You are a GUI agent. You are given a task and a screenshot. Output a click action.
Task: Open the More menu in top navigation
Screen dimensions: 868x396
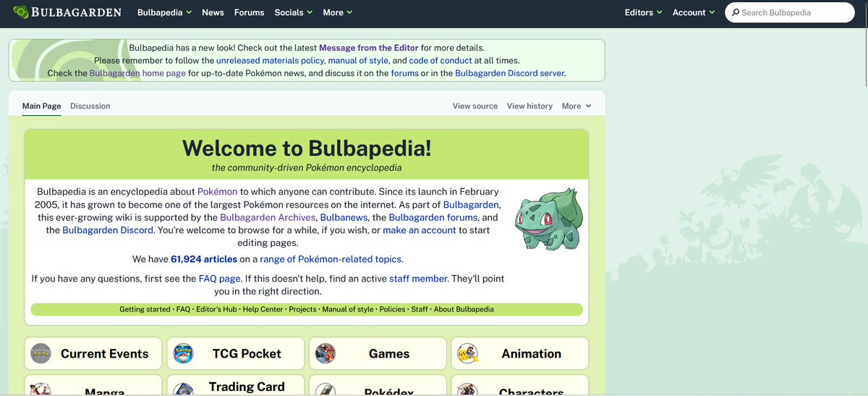(x=338, y=12)
